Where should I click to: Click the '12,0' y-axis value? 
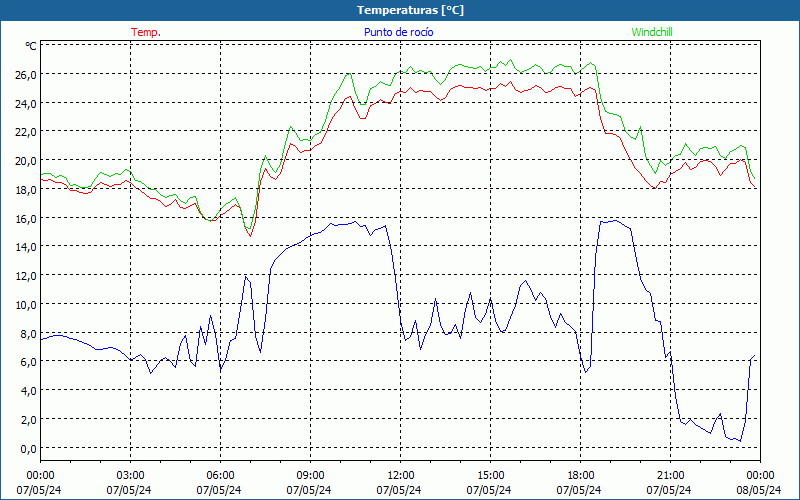tap(26, 276)
